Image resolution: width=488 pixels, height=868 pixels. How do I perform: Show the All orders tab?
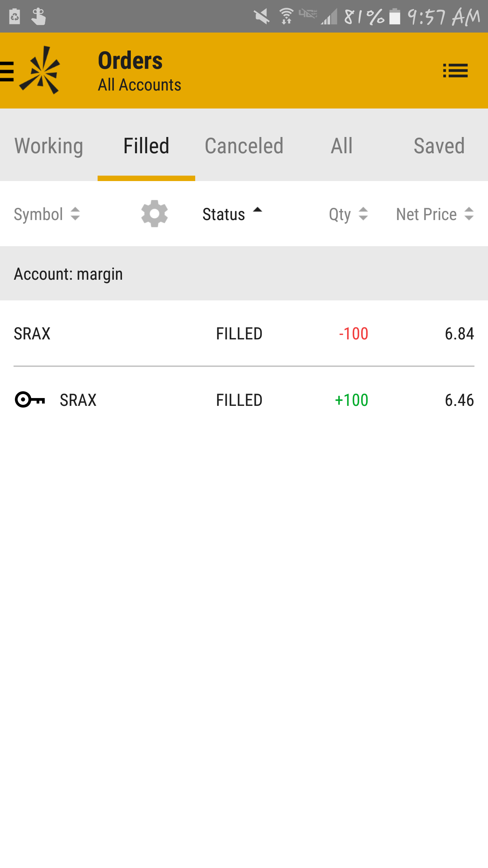[x=342, y=146]
